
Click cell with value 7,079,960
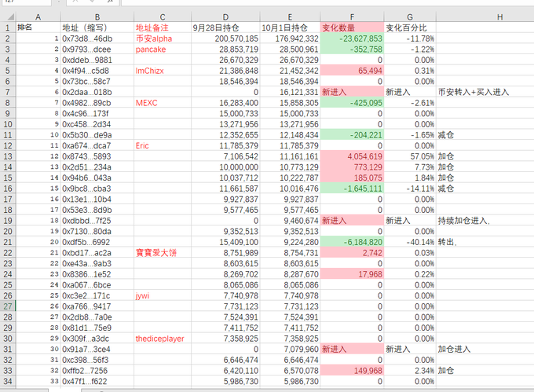pos(290,349)
